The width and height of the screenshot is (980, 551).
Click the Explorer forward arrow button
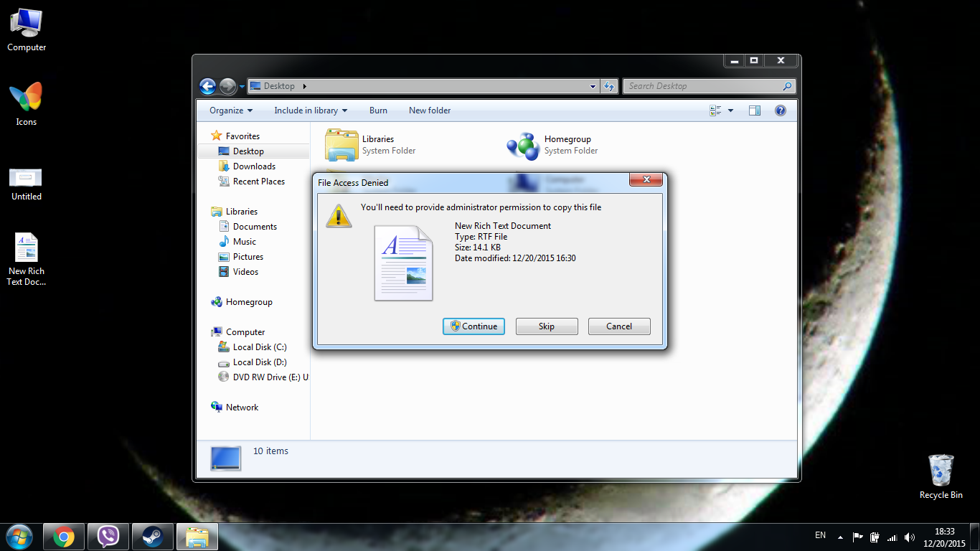[x=227, y=86]
